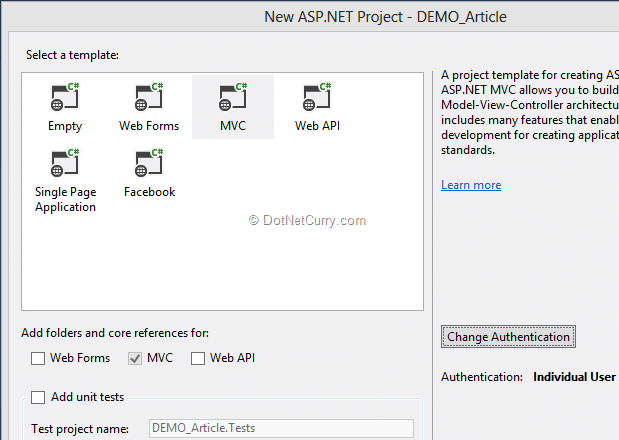This screenshot has width=619, height=440.
Task: Click the 'Authentication:' label
Action: click(482, 377)
